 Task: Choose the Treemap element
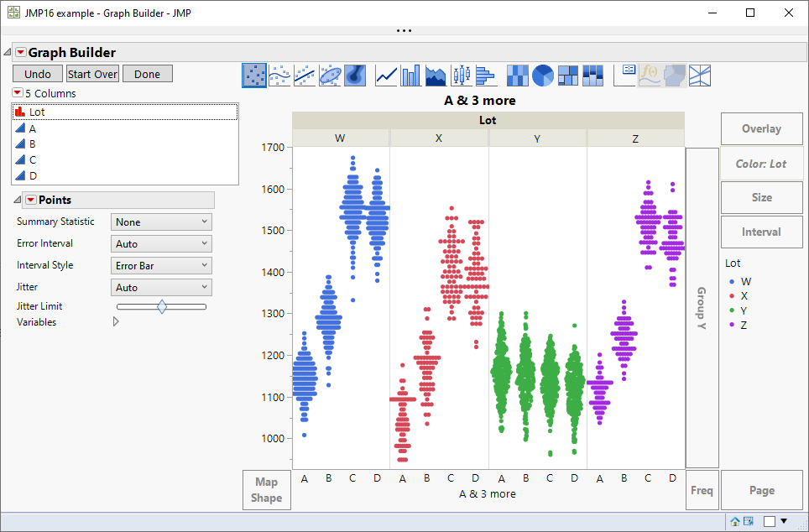click(567, 75)
